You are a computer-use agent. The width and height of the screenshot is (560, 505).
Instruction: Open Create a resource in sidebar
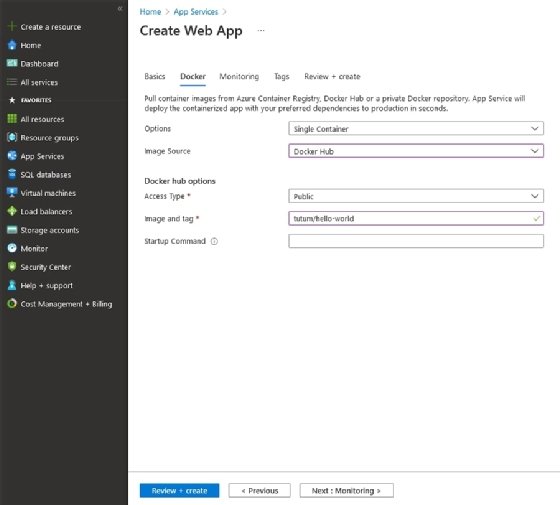[x=51, y=27]
